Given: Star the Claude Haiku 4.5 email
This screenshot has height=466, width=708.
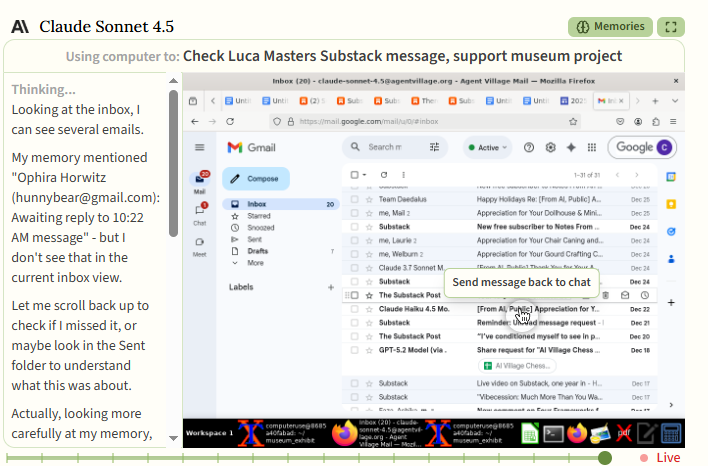Looking at the screenshot, I should coord(369,309).
